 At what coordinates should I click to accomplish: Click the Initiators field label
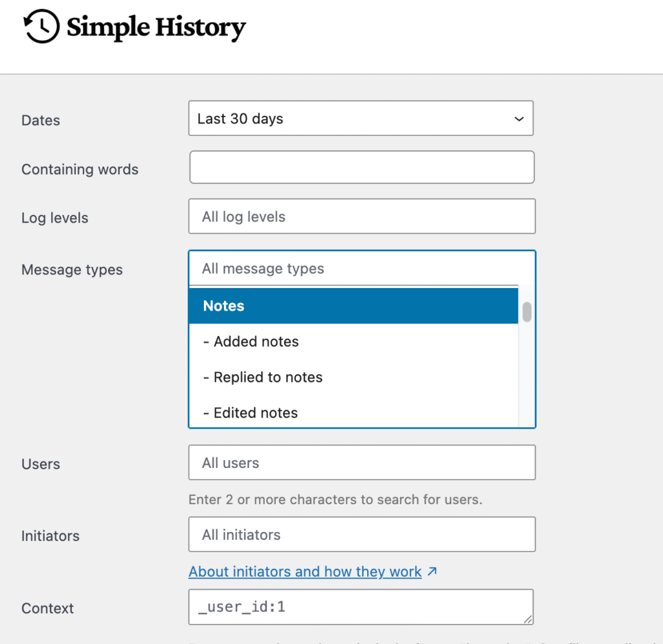click(x=51, y=536)
